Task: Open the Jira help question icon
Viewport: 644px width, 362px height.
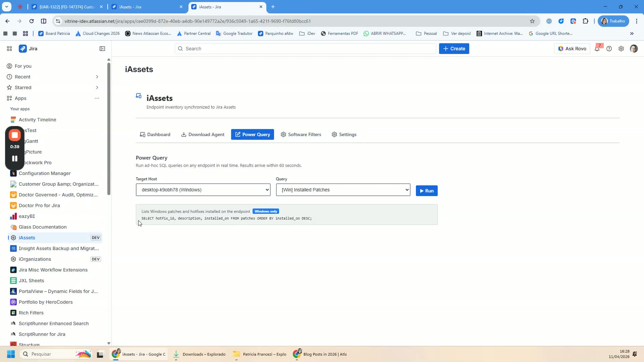Action: coord(609,49)
